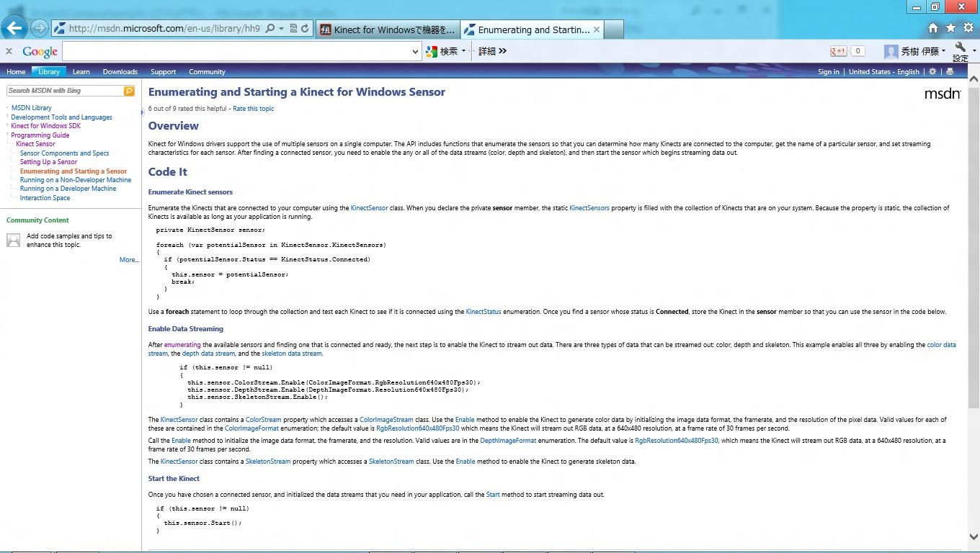Click the browser address bar URL
The width and height of the screenshot is (980, 553).
pyautogui.click(x=165, y=29)
